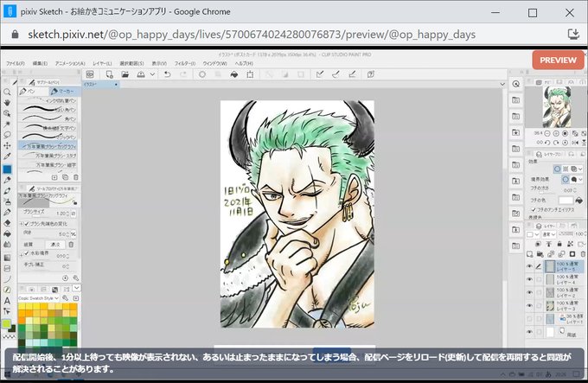This screenshot has height=383, width=588.
Task: Toggle the 水彩境界 checkbox
Action: [27, 253]
